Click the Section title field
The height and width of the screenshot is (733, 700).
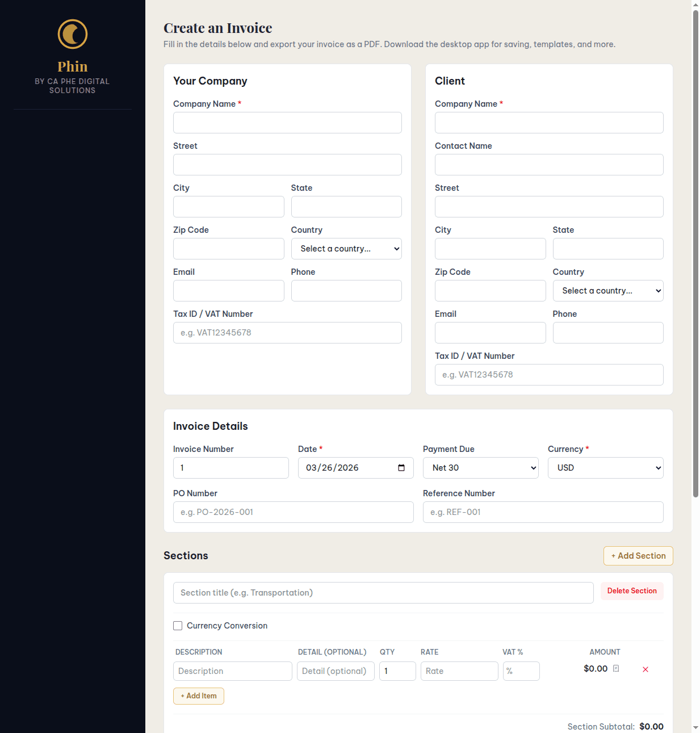[383, 592]
